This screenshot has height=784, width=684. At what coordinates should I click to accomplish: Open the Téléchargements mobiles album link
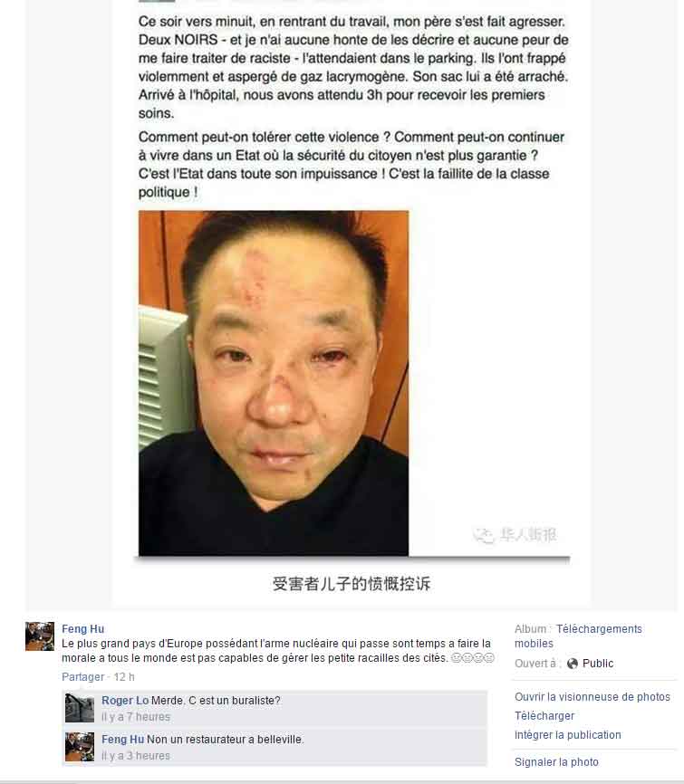[x=578, y=636]
